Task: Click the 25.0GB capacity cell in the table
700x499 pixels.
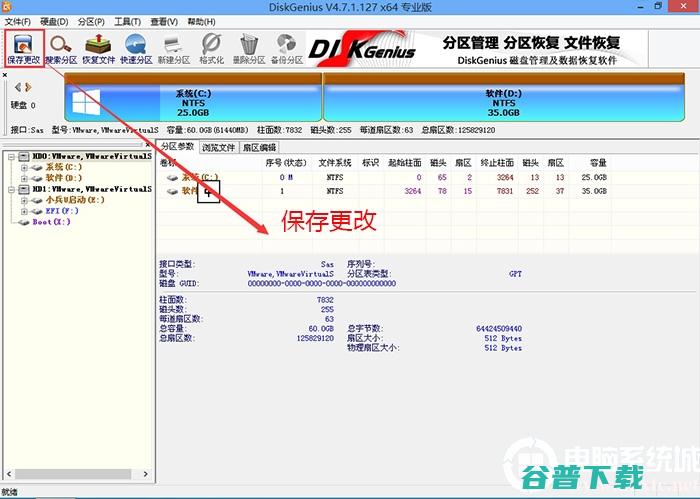Action: pos(594,177)
